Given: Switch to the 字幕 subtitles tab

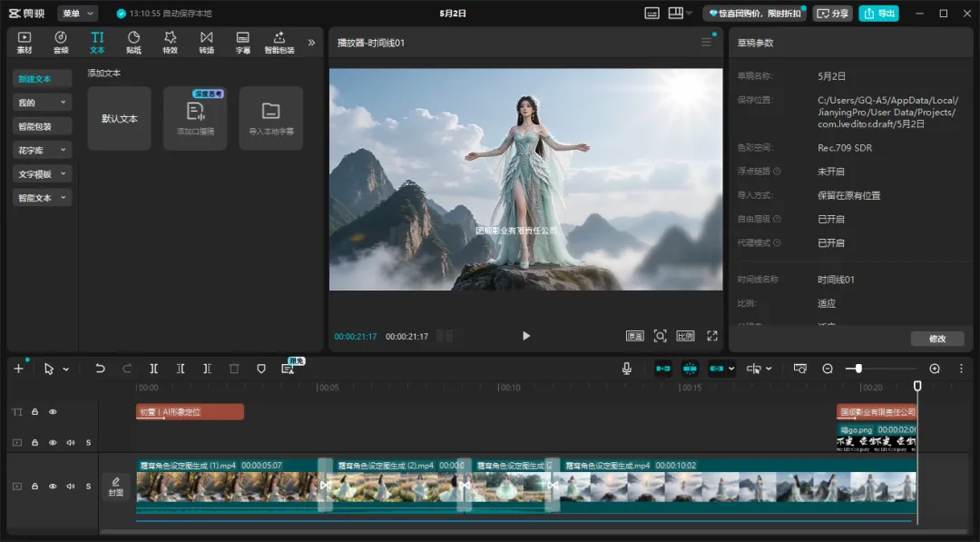Looking at the screenshot, I should click(242, 43).
